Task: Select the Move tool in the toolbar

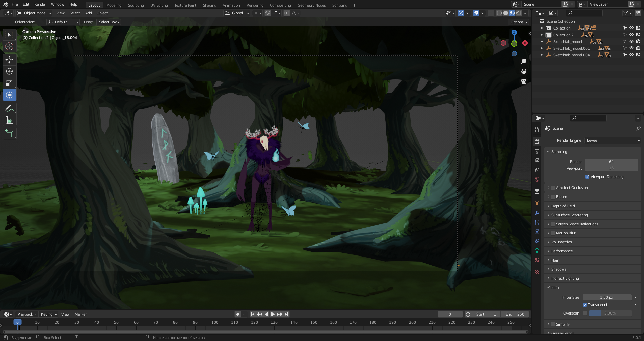Action: pos(9,60)
